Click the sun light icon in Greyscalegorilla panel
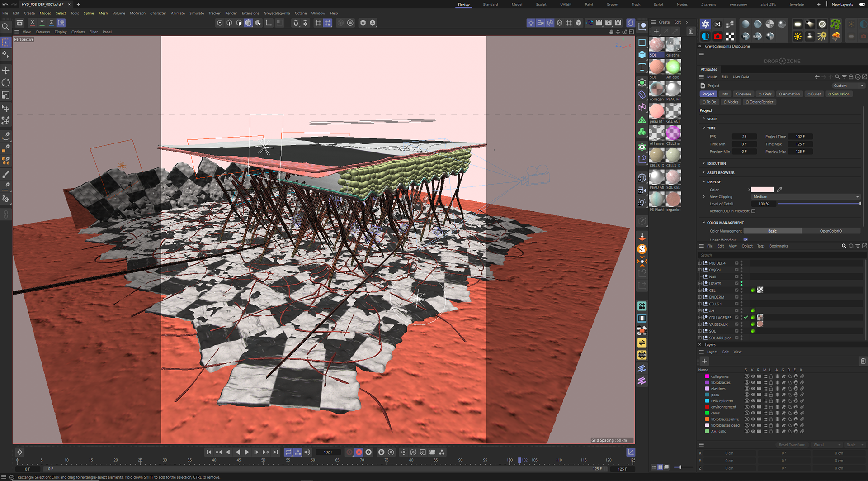Screen dimensions: 868x481 pyautogui.click(x=797, y=36)
